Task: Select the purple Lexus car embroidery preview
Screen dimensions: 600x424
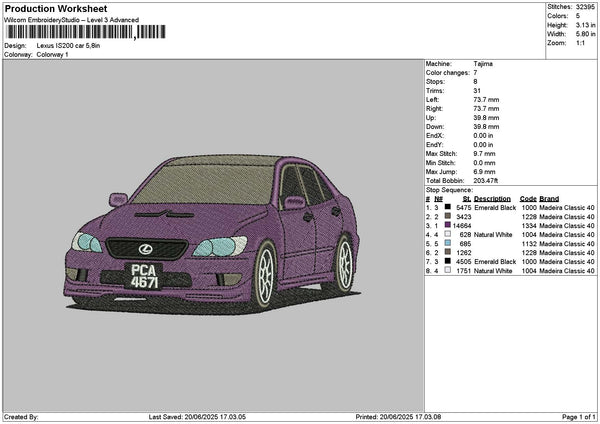Action: point(212,234)
